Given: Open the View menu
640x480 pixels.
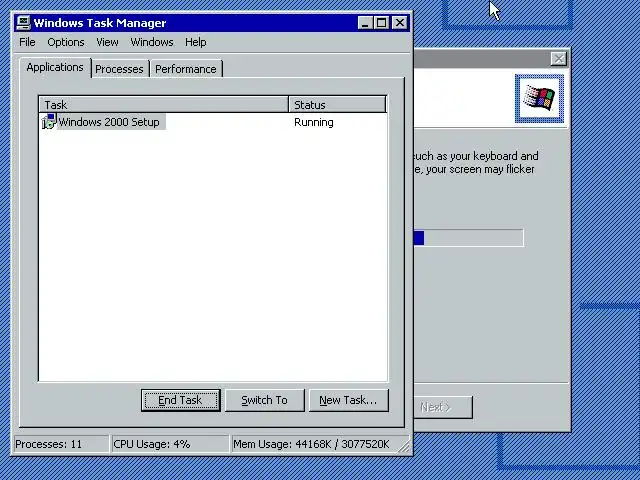Looking at the screenshot, I should (107, 42).
